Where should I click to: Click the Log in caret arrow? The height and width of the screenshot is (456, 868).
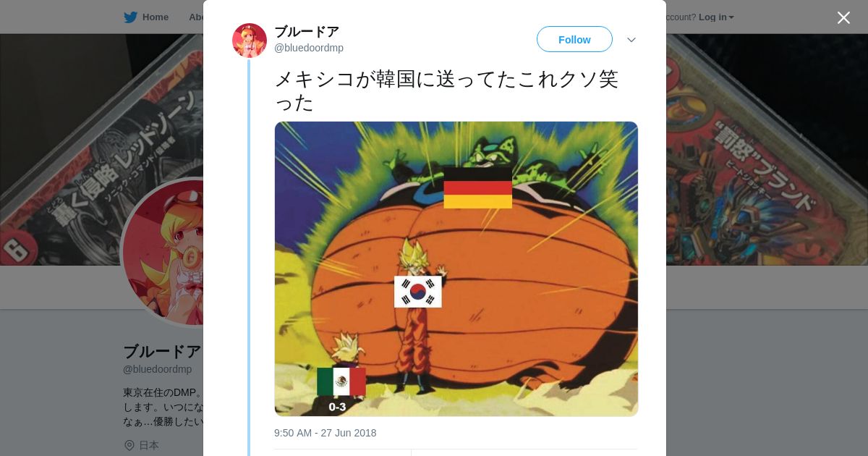click(731, 17)
